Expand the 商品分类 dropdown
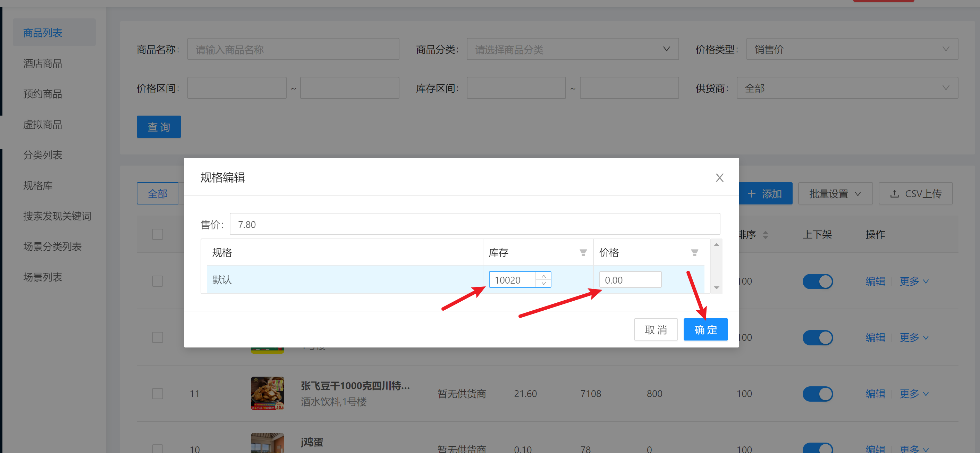 click(572, 49)
